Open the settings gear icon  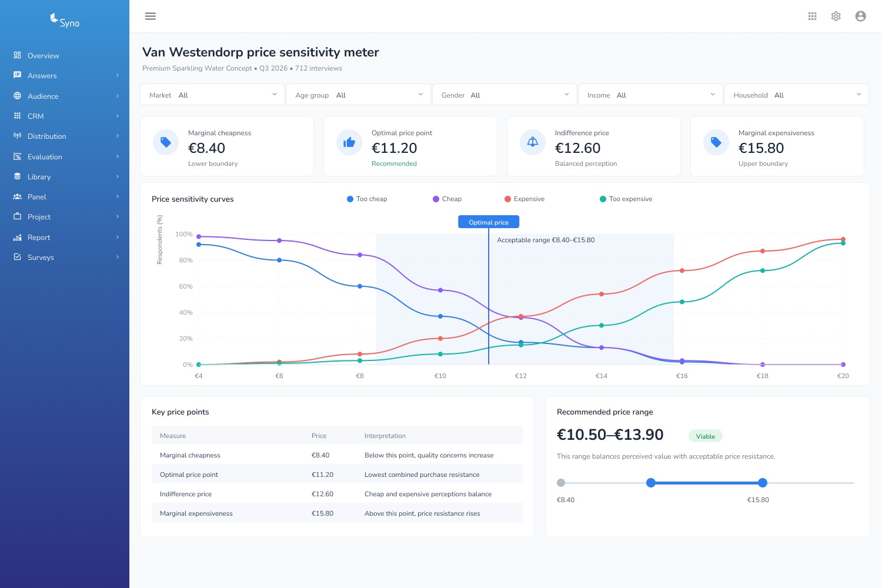[836, 16]
